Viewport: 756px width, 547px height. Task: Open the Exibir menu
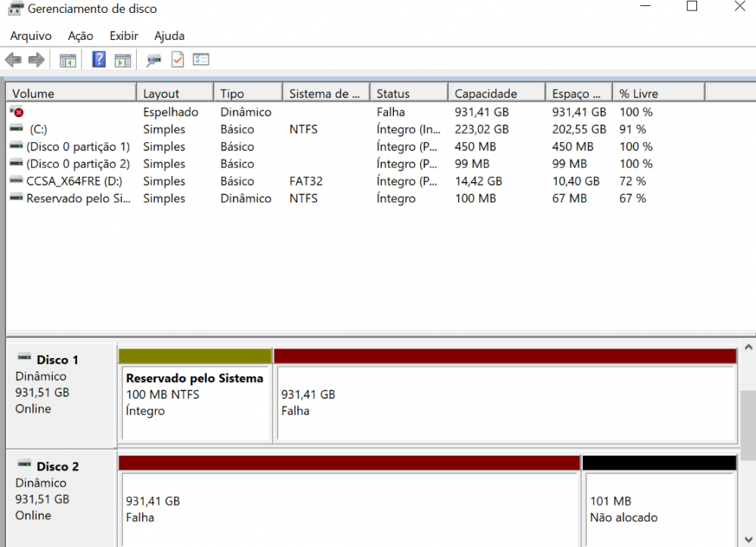click(x=124, y=36)
